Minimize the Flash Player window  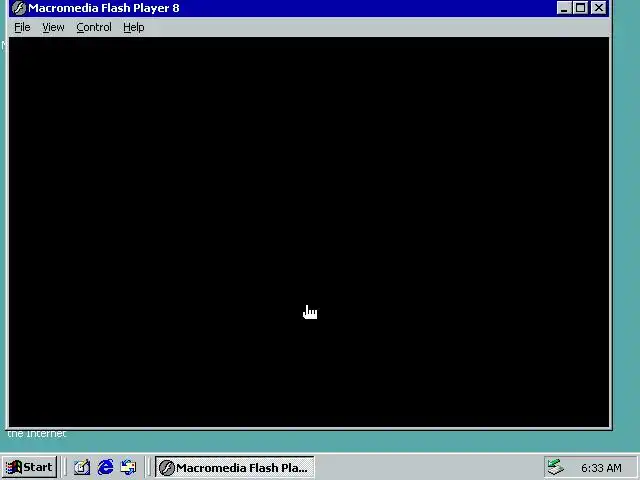click(x=563, y=8)
